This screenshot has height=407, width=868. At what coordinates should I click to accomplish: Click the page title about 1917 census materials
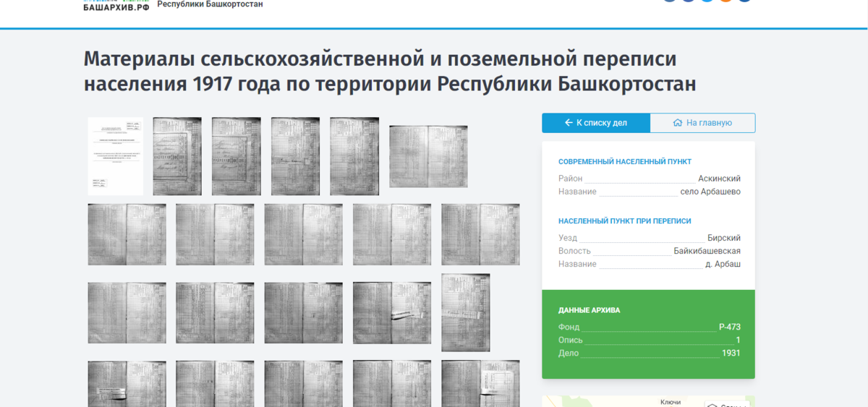[x=390, y=72]
